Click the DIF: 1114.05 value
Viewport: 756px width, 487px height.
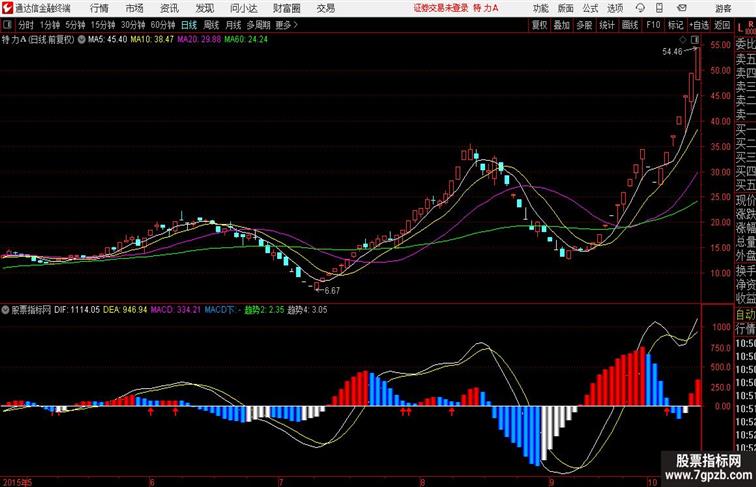(x=77, y=310)
